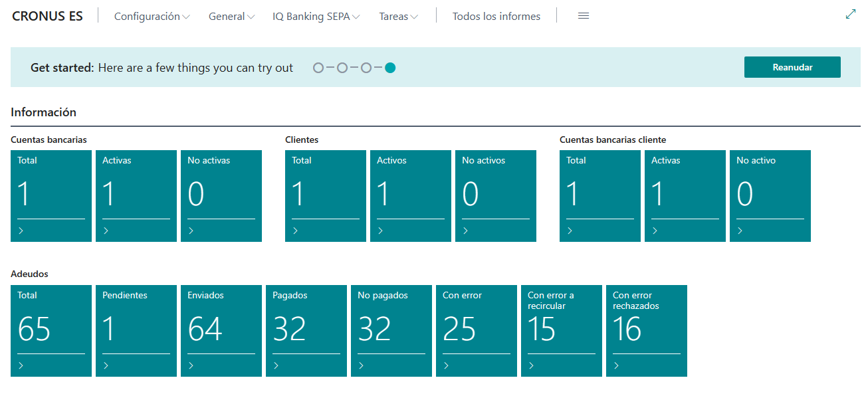Viewport: 868px width, 394px height.
Task: Expand the Tareas dropdown menu
Action: 398,17
